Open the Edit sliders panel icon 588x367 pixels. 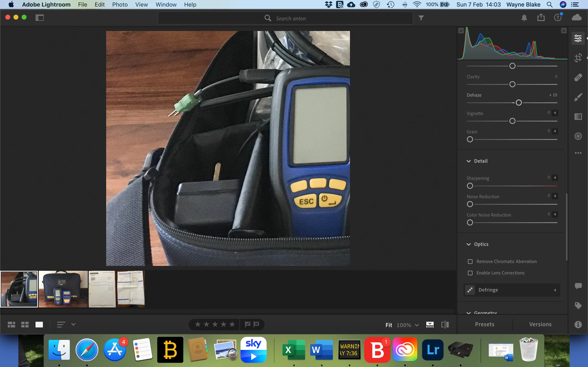[578, 38]
